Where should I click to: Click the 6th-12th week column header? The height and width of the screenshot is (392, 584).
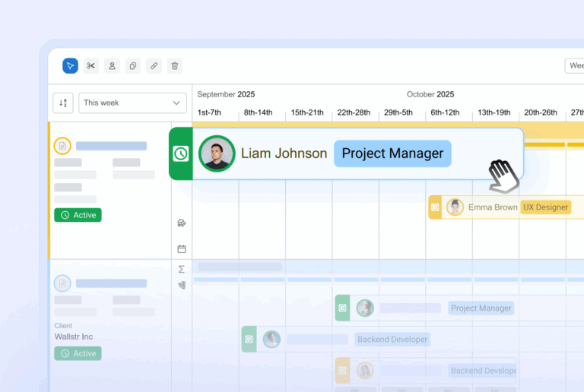(445, 112)
